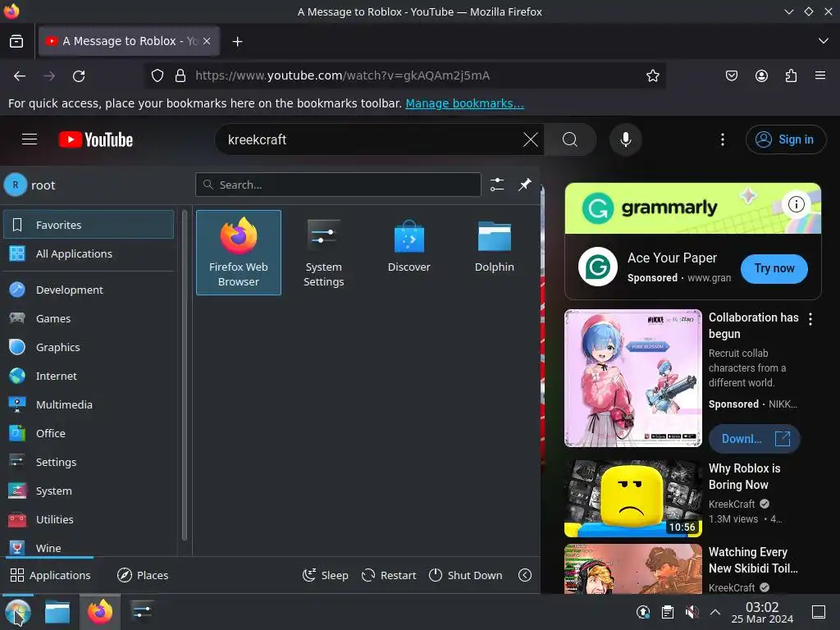Image resolution: width=840 pixels, height=630 pixels.
Task: Click the root user avatar
Action: [x=16, y=185]
